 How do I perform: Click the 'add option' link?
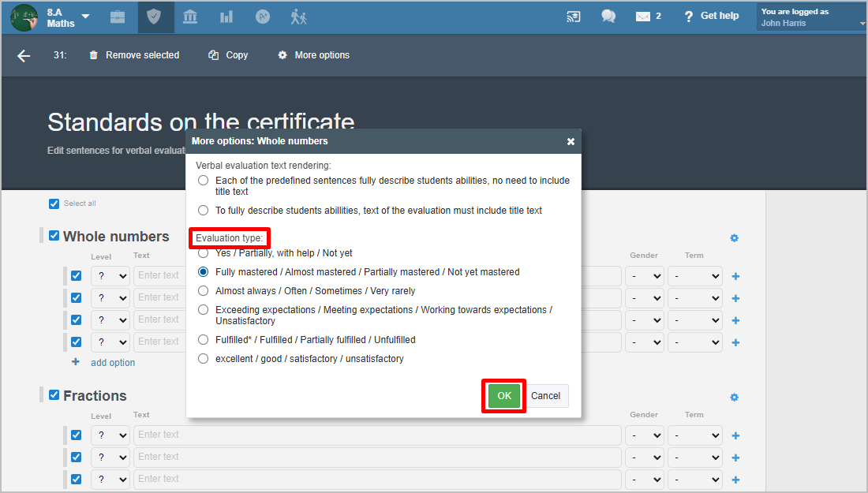(x=112, y=363)
